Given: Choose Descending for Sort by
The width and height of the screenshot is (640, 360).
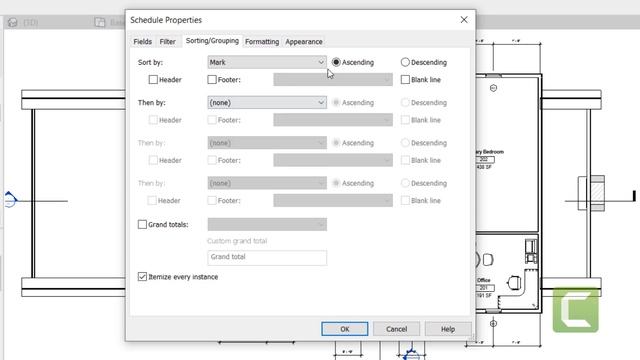Looking at the screenshot, I should 405,62.
